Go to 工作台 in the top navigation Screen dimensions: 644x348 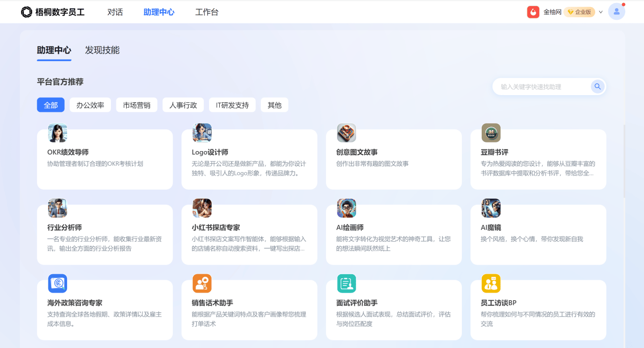click(x=207, y=12)
